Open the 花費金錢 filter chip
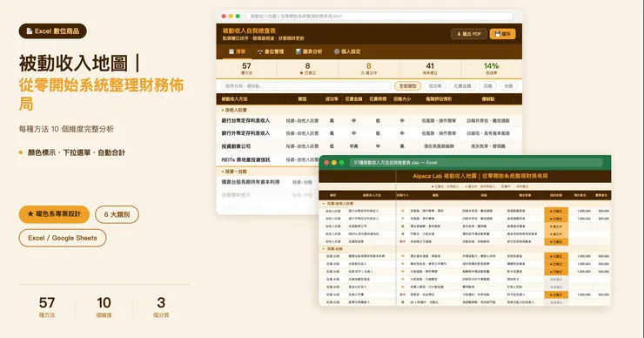Viewport: 644px width, 338px height. coord(462,86)
